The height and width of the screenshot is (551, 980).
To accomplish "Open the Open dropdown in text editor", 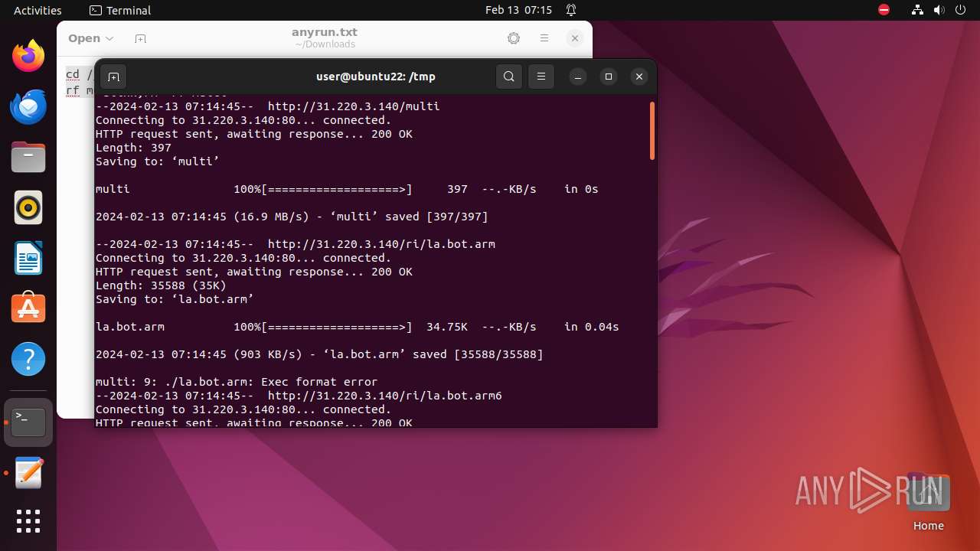I will pos(90,38).
